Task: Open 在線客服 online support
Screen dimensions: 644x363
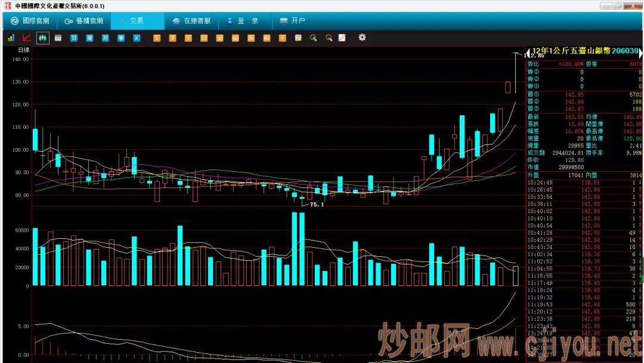Action: [x=191, y=21]
